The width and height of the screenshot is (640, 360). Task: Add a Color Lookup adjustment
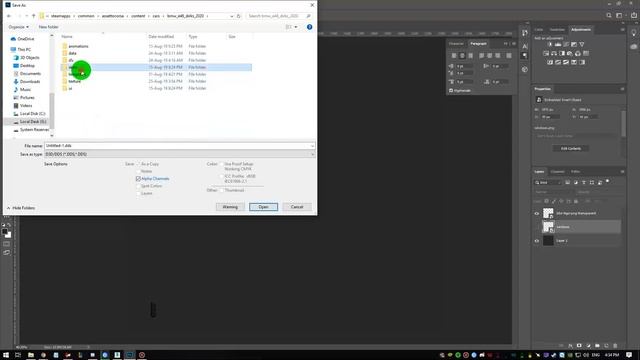pyautogui.click(x=586, y=53)
